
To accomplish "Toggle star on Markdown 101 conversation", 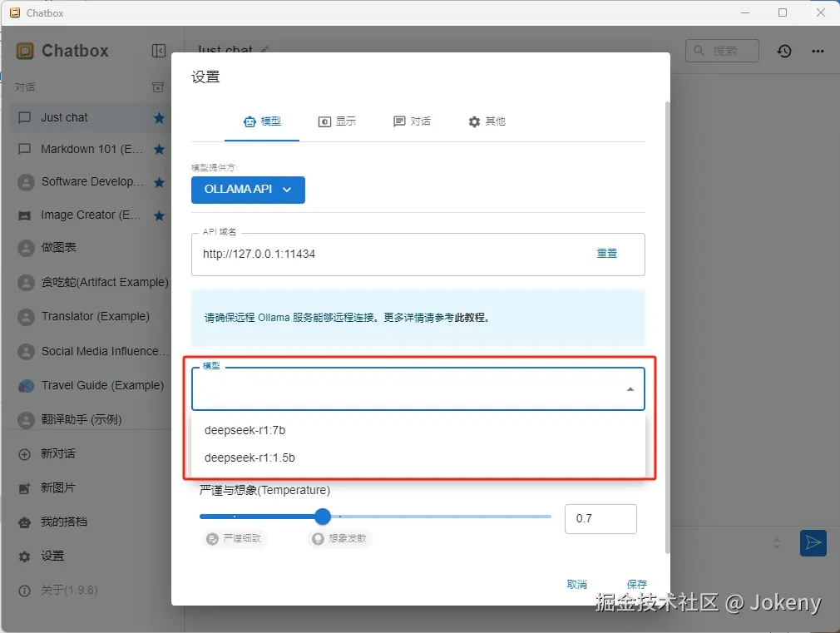I will tap(159, 149).
